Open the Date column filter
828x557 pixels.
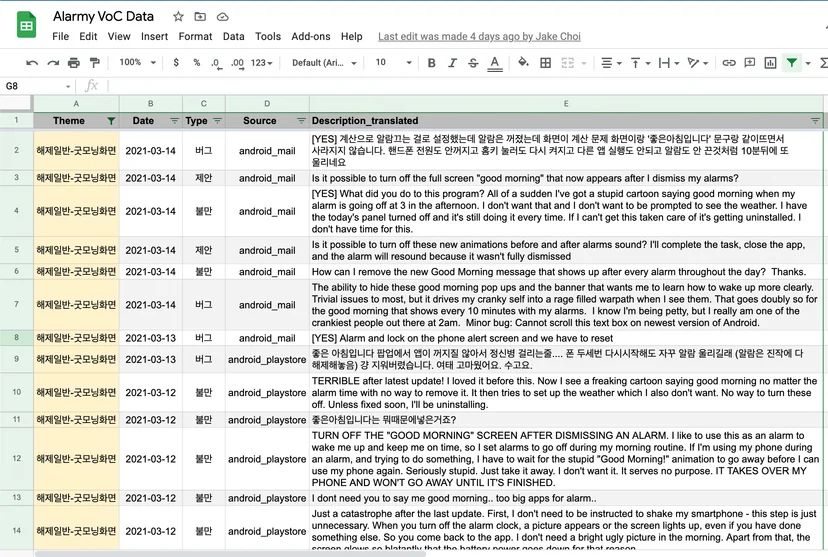tap(174, 121)
